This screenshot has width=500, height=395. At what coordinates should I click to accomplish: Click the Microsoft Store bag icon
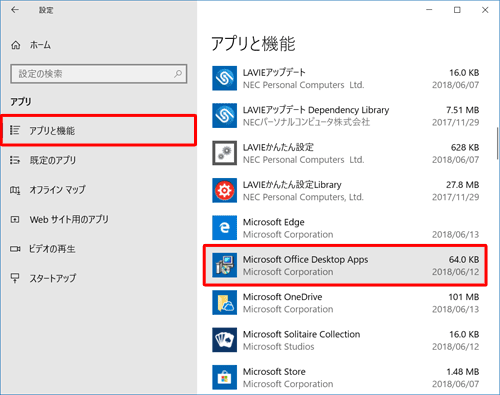click(x=225, y=377)
